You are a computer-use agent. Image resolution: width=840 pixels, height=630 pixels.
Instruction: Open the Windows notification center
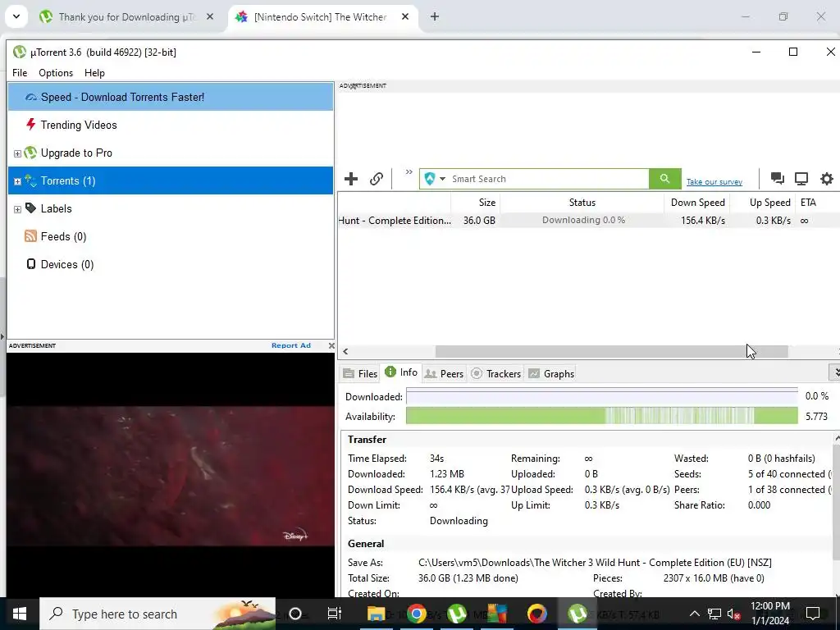(813, 614)
